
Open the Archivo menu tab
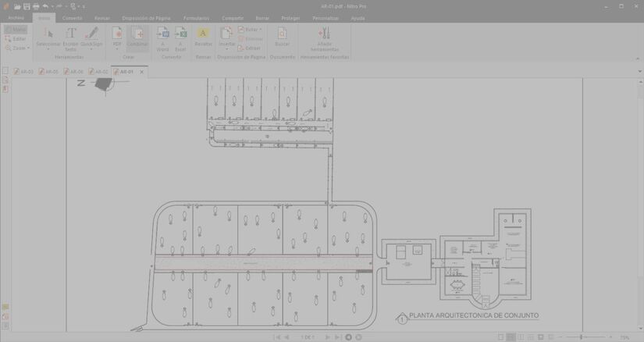(x=16, y=17)
